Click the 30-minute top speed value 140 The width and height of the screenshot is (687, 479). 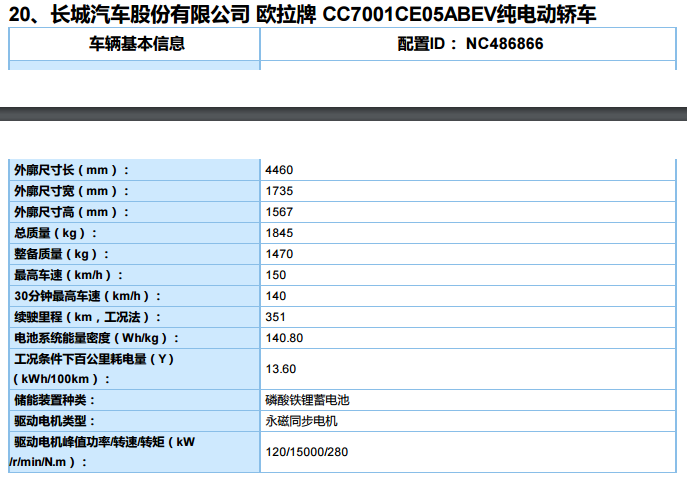(x=276, y=296)
